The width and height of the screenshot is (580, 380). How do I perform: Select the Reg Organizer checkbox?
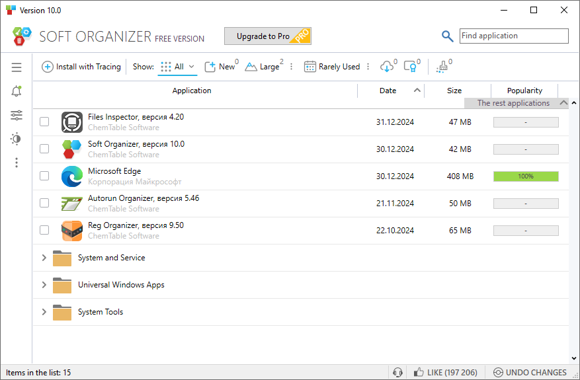point(44,230)
